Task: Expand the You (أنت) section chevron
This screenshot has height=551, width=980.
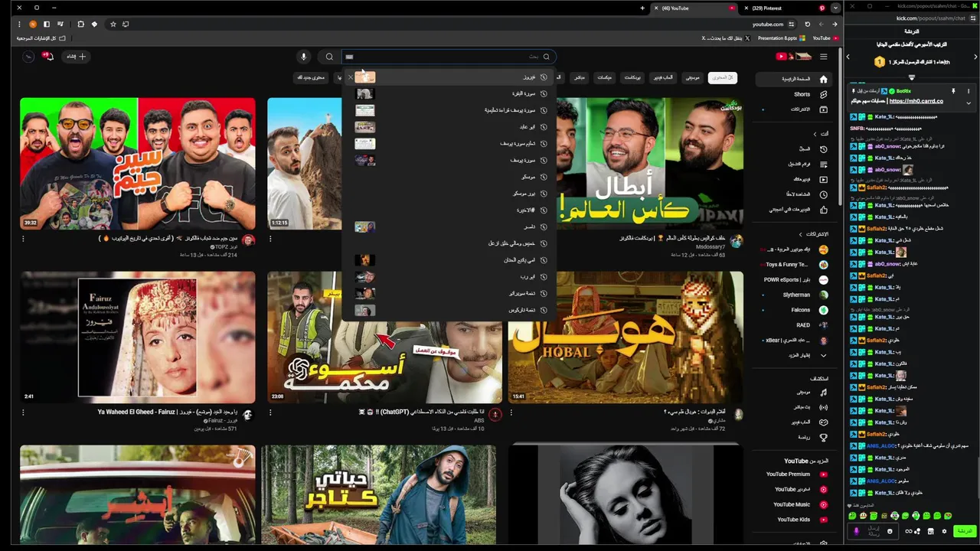Action: point(815,134)
